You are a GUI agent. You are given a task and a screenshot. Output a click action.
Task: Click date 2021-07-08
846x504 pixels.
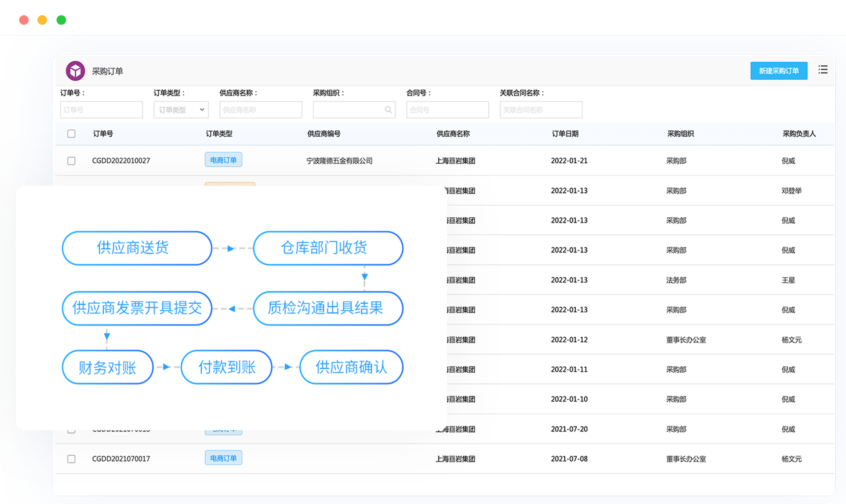tap(569, 459)
